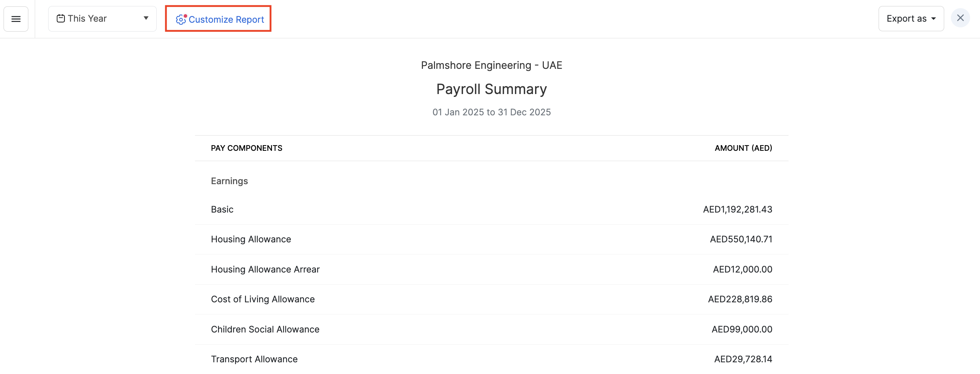
Task: Click the AMOUNT (AED) column header
Action: [743, 148]
